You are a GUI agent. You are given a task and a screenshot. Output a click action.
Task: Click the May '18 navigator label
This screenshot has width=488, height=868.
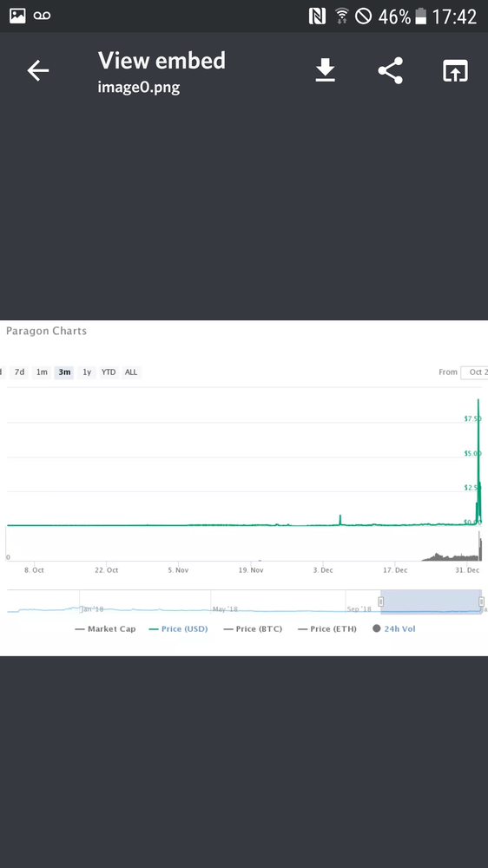226,609
